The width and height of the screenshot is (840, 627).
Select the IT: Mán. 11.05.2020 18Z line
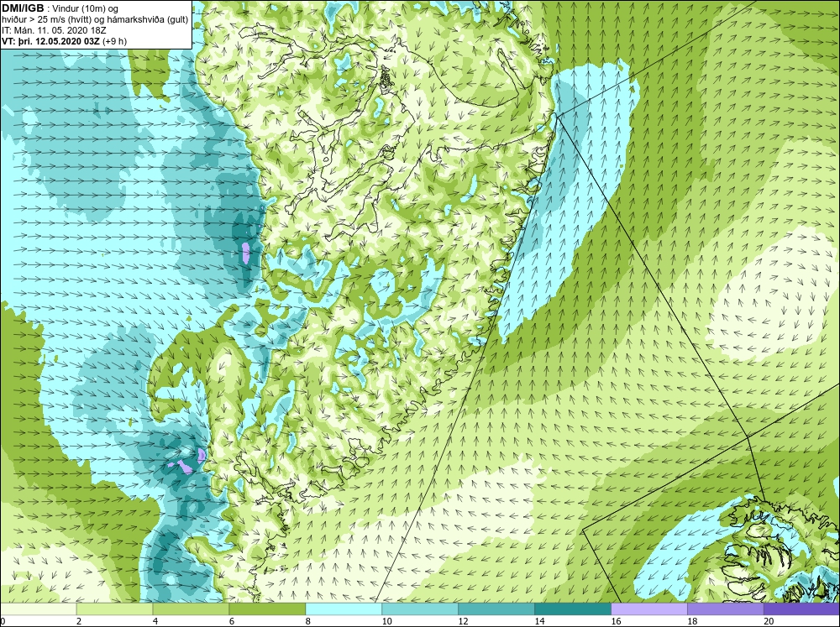click(54, 30)
